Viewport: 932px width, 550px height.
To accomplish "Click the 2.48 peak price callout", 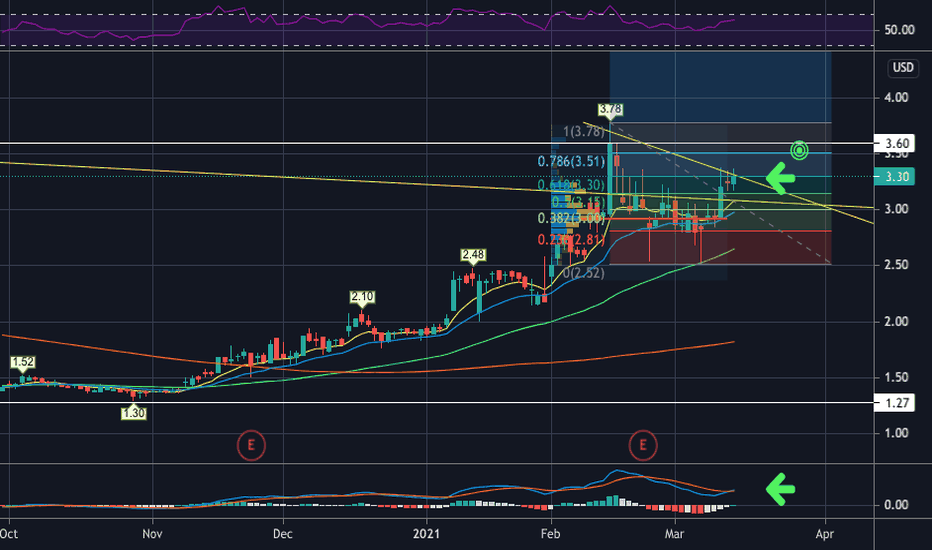I will pyautogui.click(x=473, y=255).
